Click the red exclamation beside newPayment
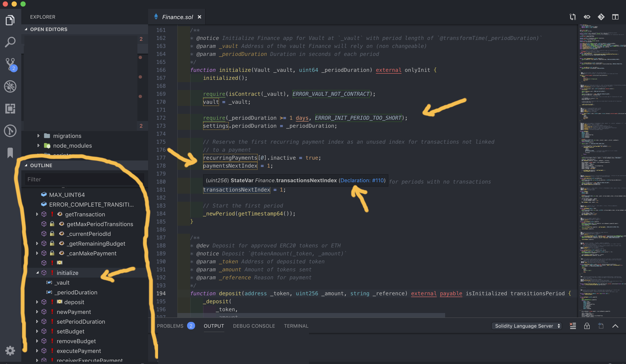626x364 pixels. click(x=52, y=312)
